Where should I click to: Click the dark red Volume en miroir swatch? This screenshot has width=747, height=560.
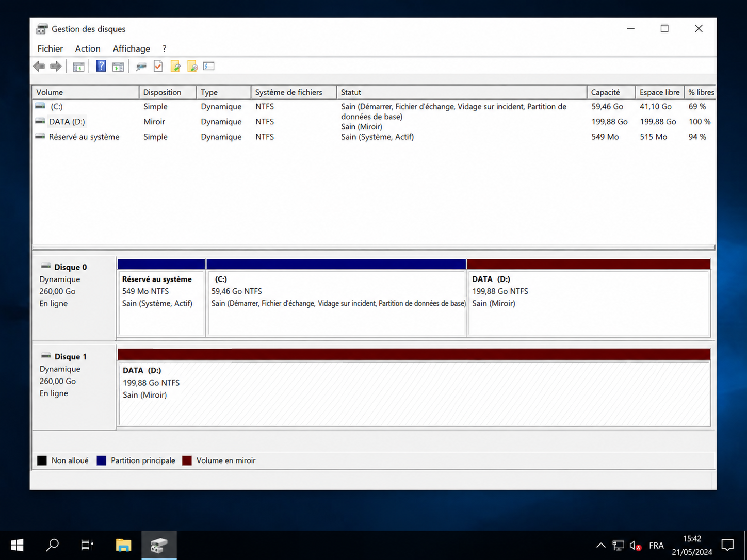[187, 460]
